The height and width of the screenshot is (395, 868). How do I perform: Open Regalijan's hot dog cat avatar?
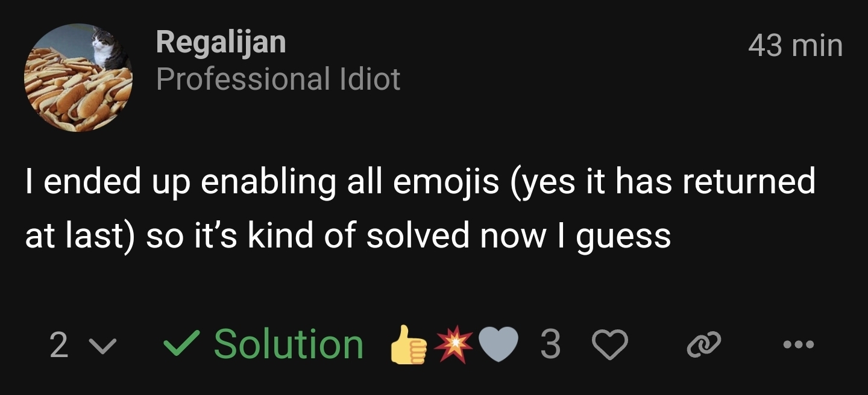point(78,78)
